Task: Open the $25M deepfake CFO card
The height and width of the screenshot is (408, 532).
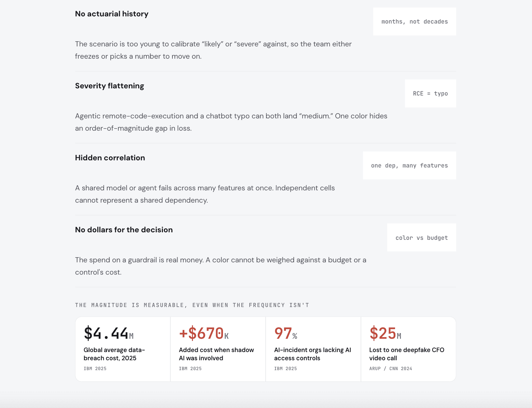Action: tap(408, 349)
